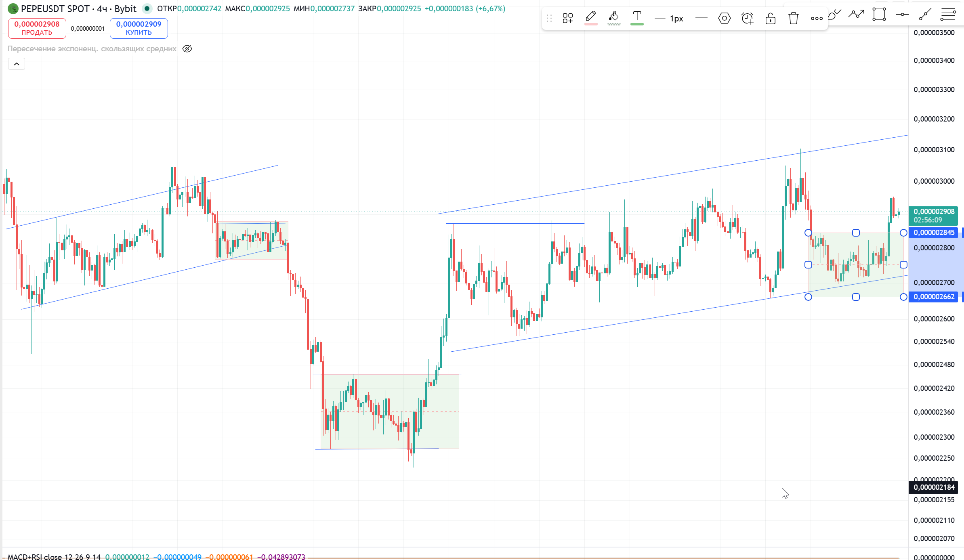Open the more options three-dot menu
This screenshot has width=964, height=560.
(x=817, y=18)
